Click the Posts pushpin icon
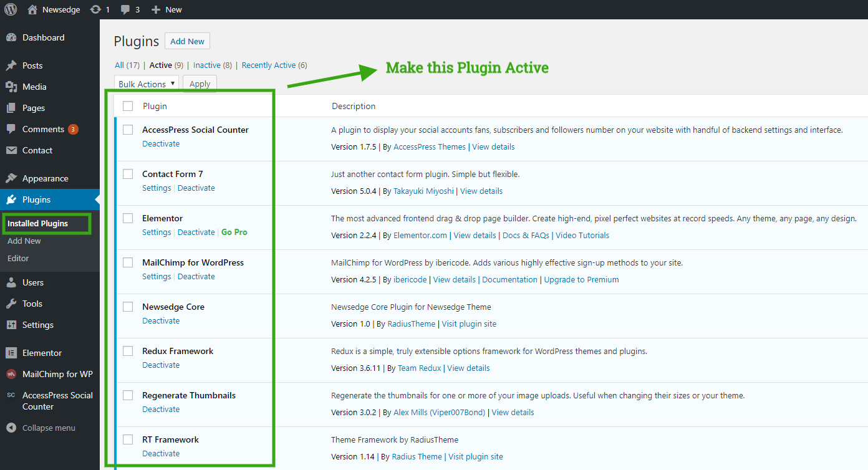 click(11, 65)
